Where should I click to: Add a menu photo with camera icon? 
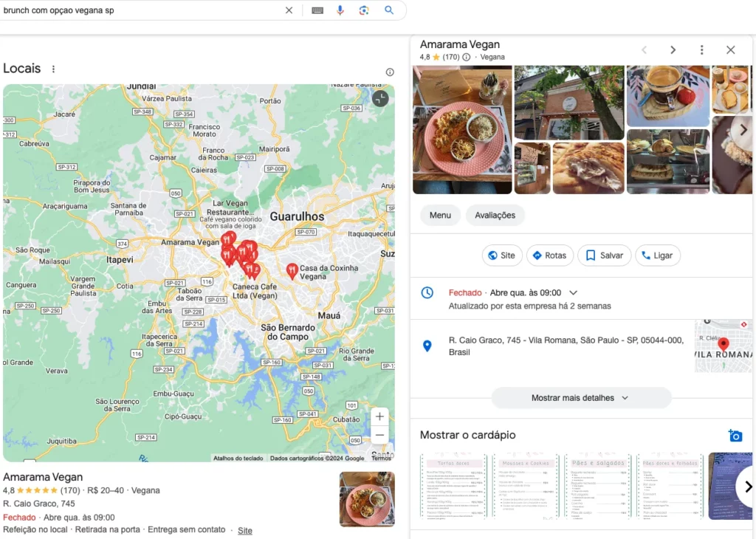[x=735, y=436]
